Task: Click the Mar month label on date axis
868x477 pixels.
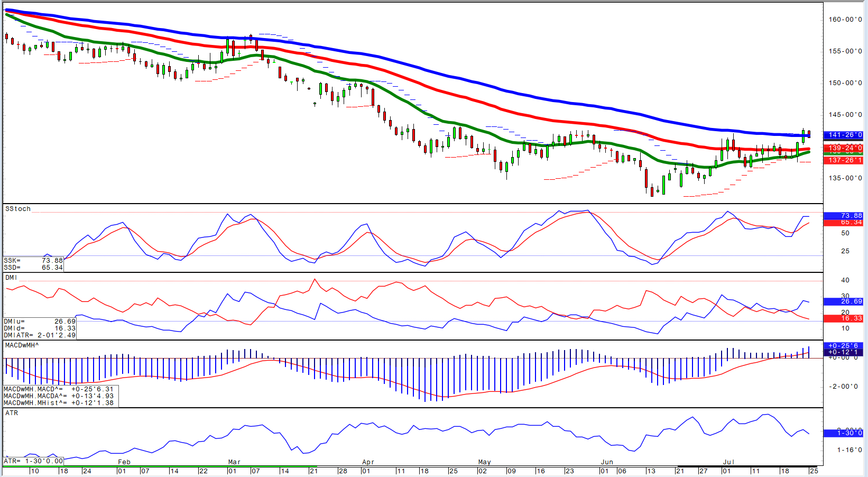Action: 234,462
